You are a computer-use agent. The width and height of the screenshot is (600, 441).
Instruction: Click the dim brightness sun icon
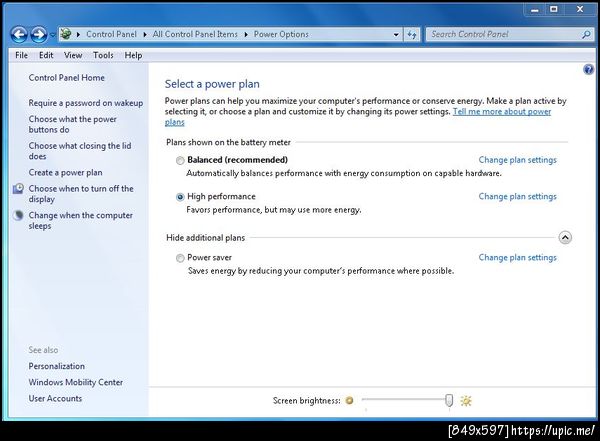(349, 400)
